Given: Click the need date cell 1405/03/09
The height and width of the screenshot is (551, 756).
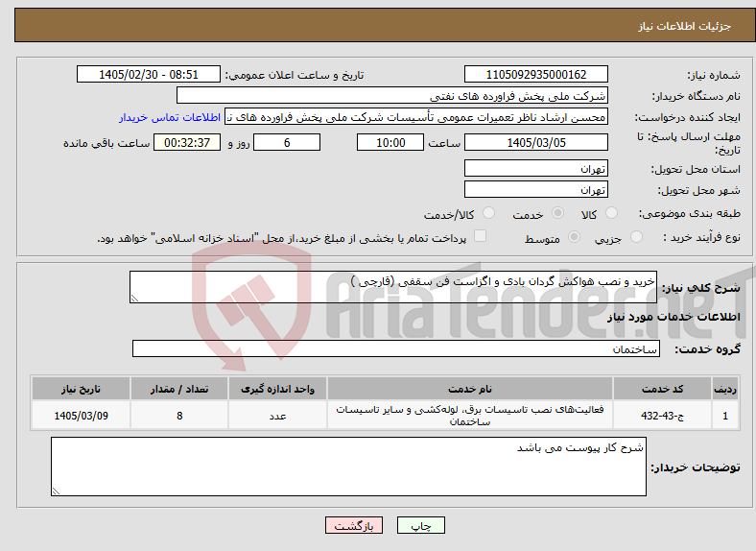Looking at the screenshot, I should point(81,416).
